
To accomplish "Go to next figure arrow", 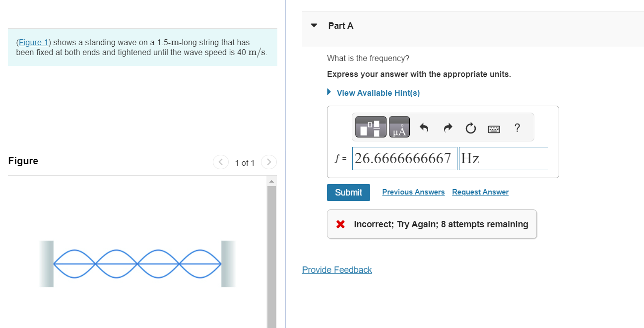I will 268,162.
